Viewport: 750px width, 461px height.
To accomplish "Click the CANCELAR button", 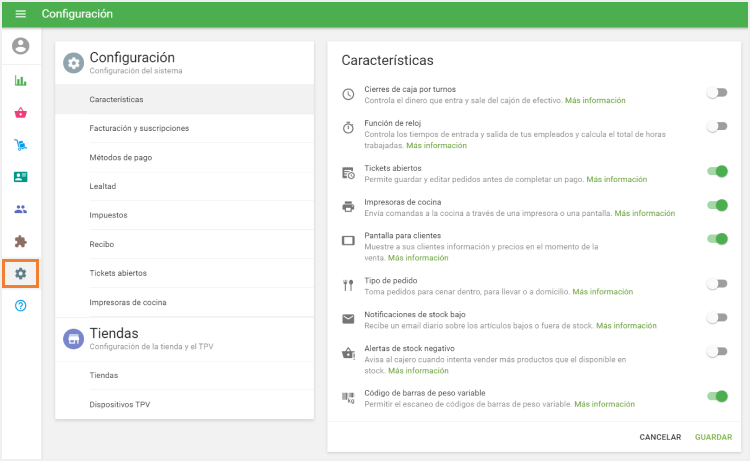I will click(660, 437).
